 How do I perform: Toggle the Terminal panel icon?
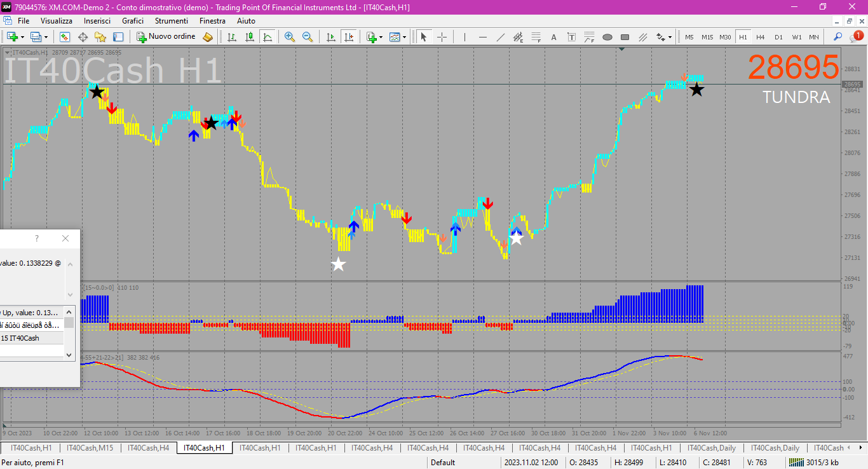point(118,37)
